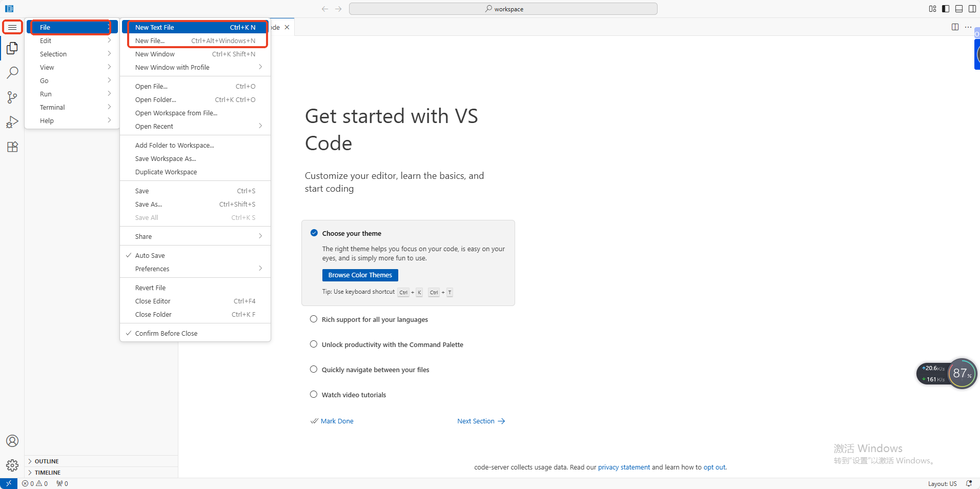Expand the Edit submenu
Image resolution: width=980 pixels, height=489 pixels.
pyautogui.click(x=72, y=40)
